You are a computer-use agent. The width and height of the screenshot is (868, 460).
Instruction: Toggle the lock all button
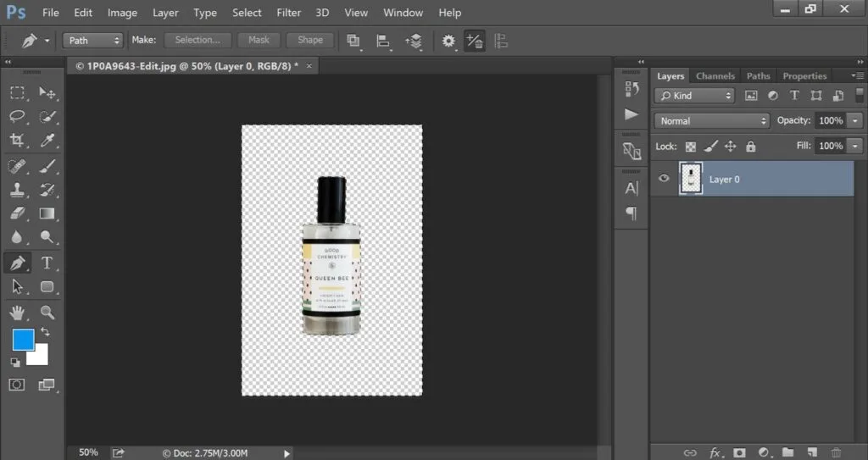click(x=750, y=147)
